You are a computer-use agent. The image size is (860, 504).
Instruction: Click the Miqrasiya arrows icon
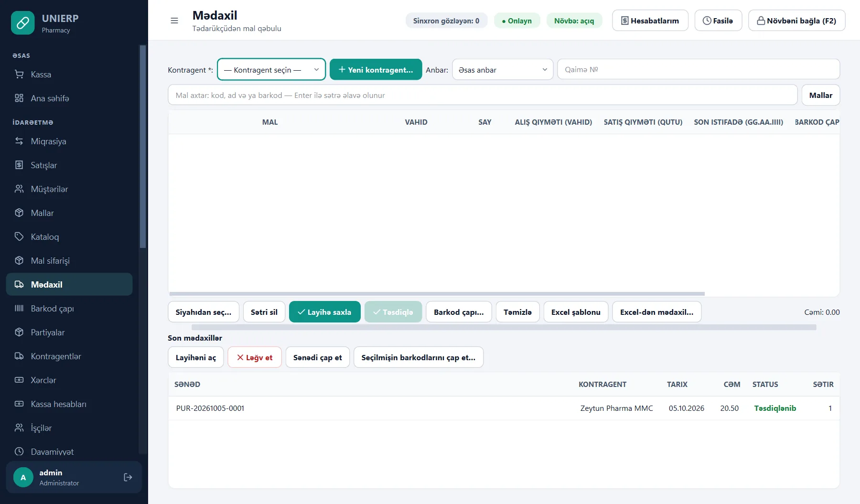coord(19,141)
